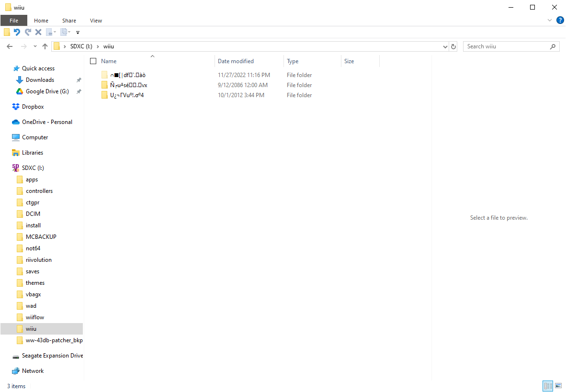Switch to large thumbnails view icon
The height and width of the screenshot is (392, 566).
558,386
